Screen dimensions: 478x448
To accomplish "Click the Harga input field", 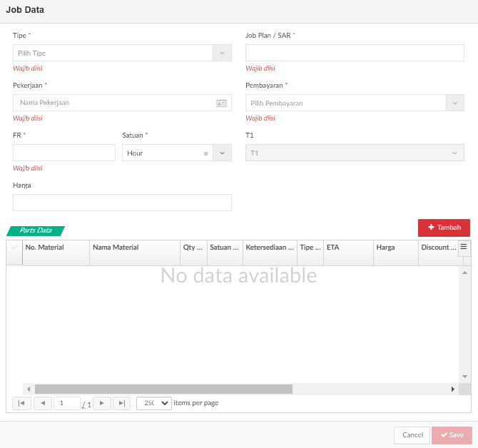I will point(122,203).
